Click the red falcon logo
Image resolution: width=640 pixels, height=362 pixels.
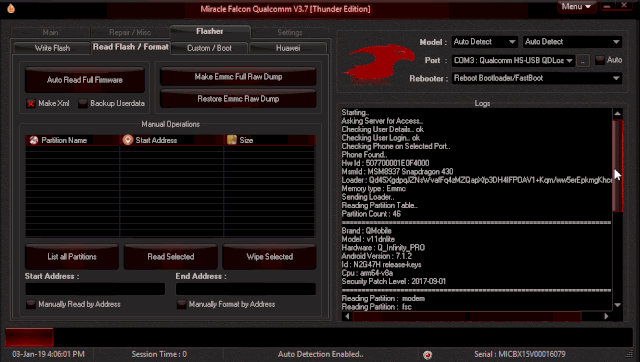click(379, 63)
